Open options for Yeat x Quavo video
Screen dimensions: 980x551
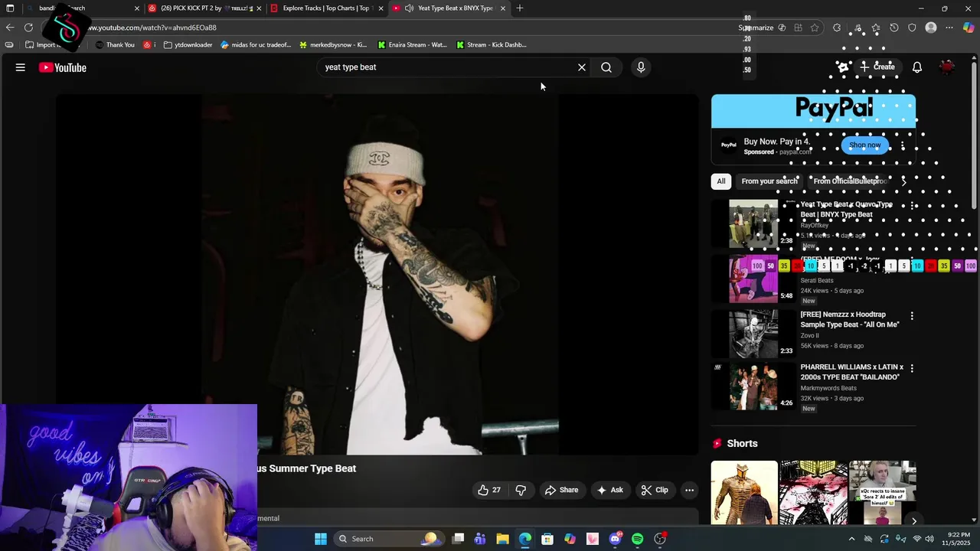911,206
